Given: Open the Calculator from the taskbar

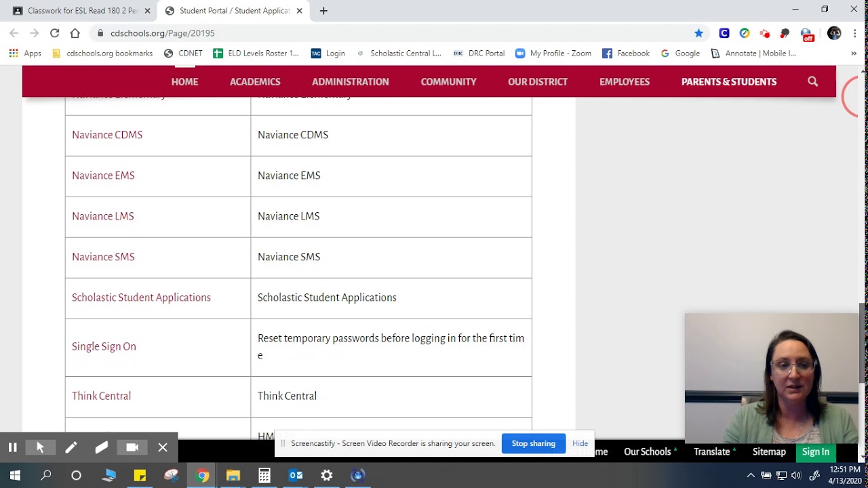Looking at the screenshot, I should coord(264,475).
